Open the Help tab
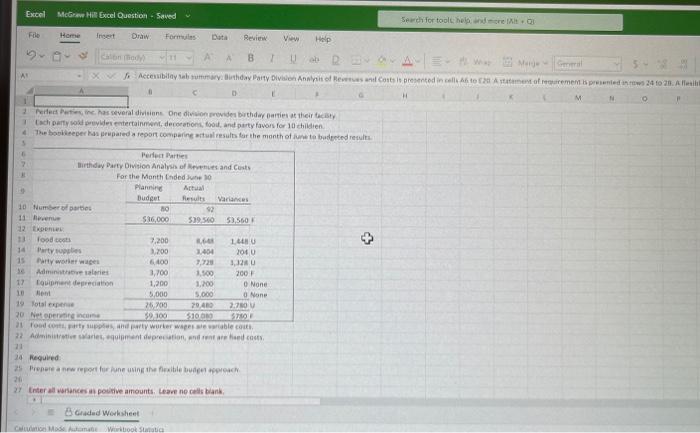The height and width of the screenshot is (433, 700). (x=323, y=39)
